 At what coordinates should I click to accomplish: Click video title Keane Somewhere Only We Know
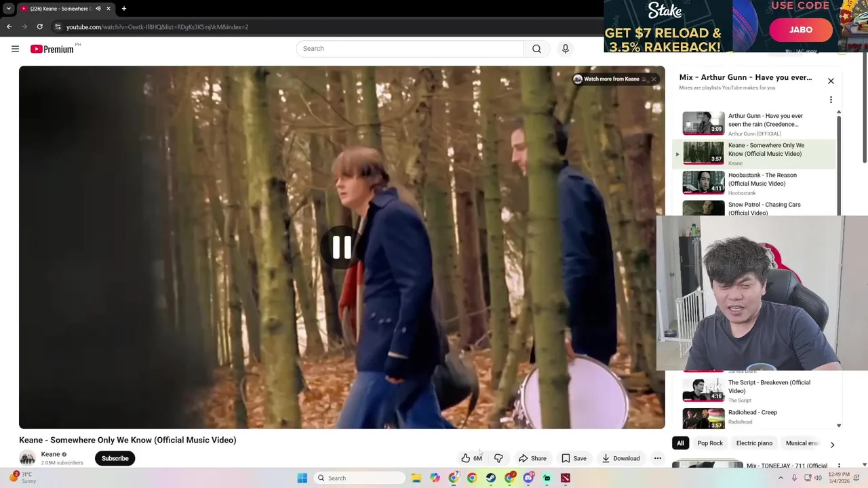coord(127,440)
